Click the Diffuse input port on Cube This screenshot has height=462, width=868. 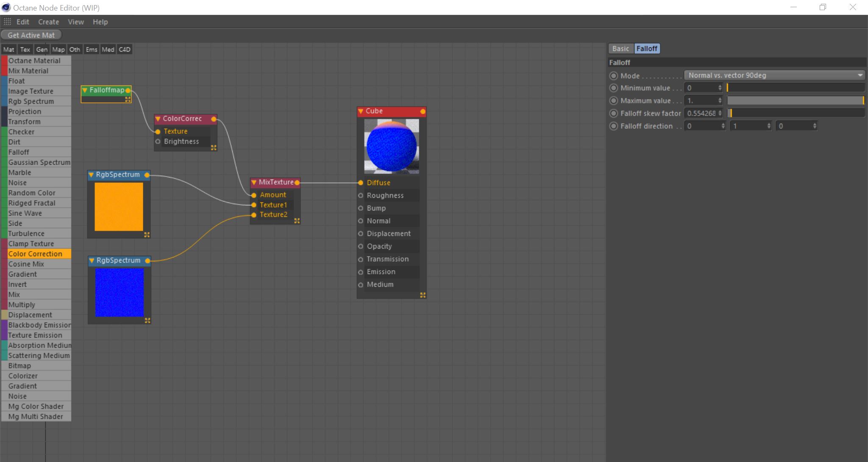pos(361,183)
